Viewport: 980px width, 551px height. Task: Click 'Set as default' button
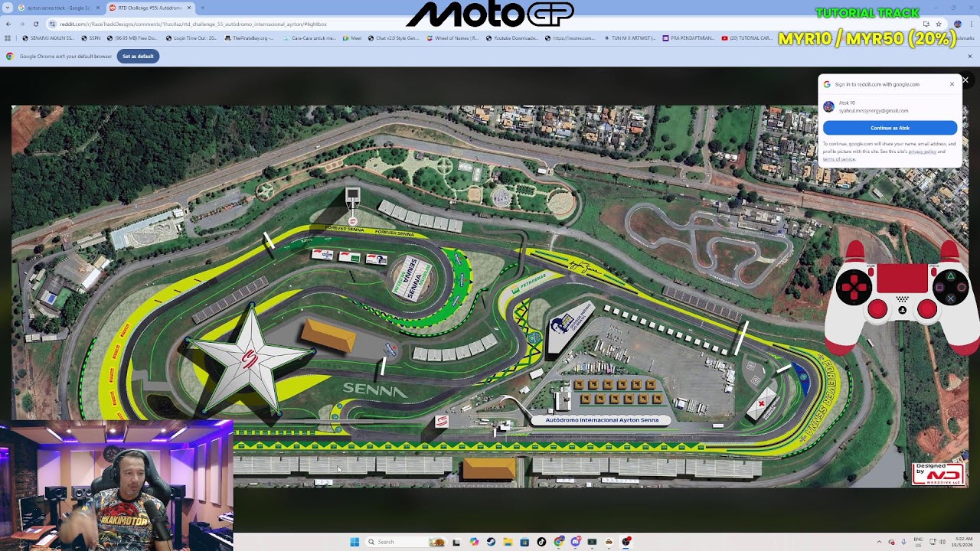pos(138,56)
